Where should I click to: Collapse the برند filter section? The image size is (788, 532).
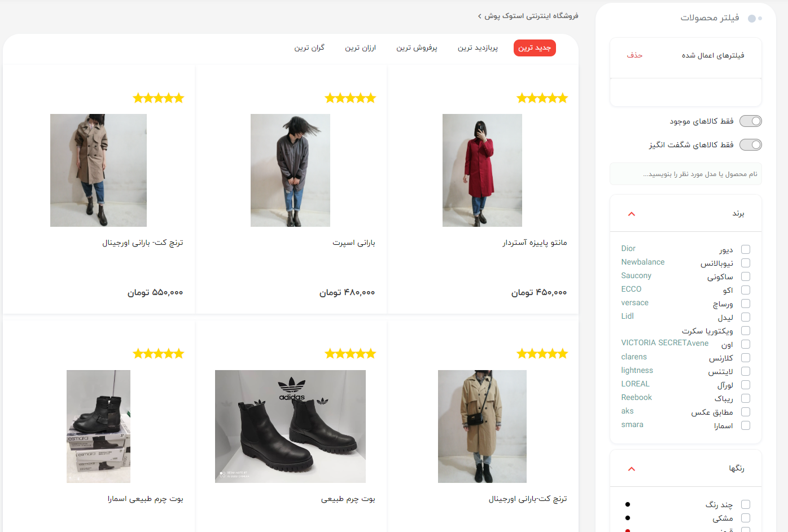coord(632,214)
